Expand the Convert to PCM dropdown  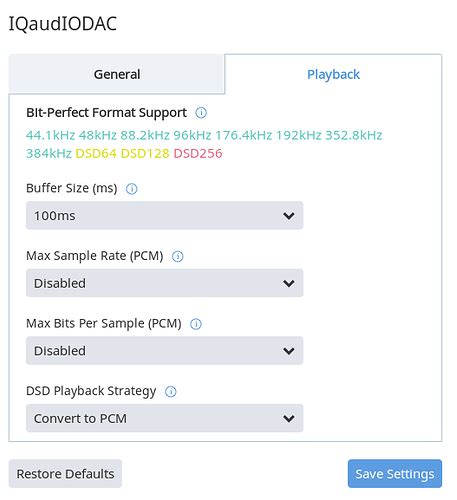point(164,418)
